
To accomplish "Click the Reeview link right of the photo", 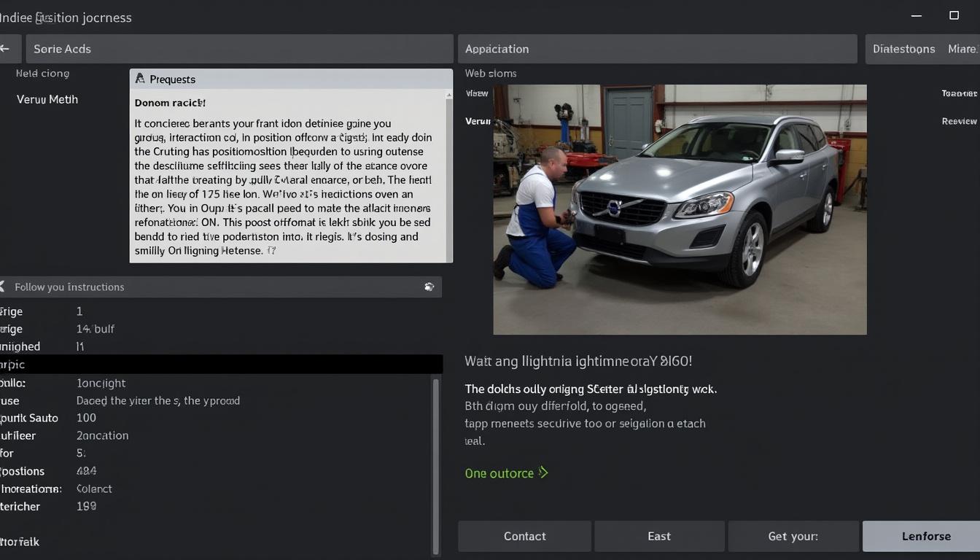I will click(x=959, y=121).
